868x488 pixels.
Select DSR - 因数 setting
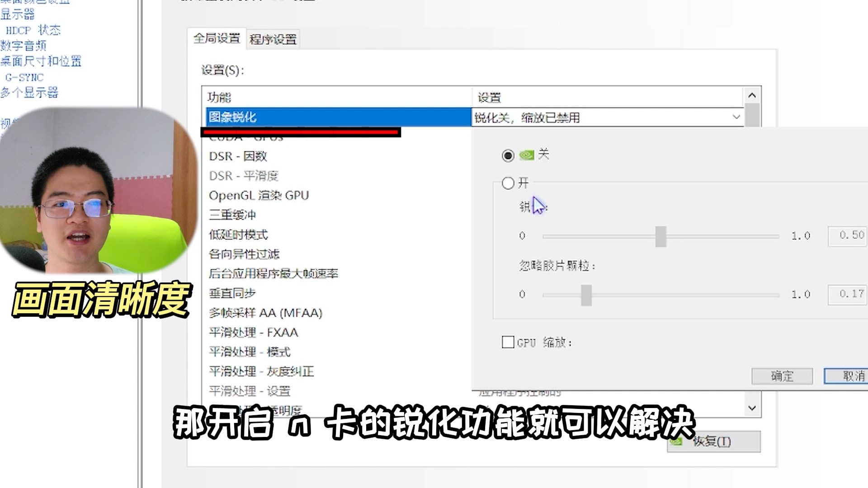[237, 155]
